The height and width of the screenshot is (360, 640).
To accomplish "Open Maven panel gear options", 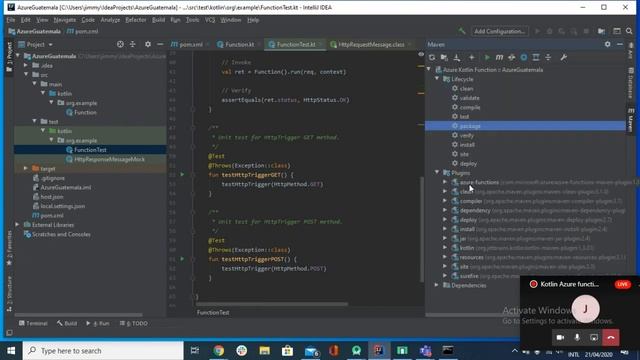I will 607,44.
